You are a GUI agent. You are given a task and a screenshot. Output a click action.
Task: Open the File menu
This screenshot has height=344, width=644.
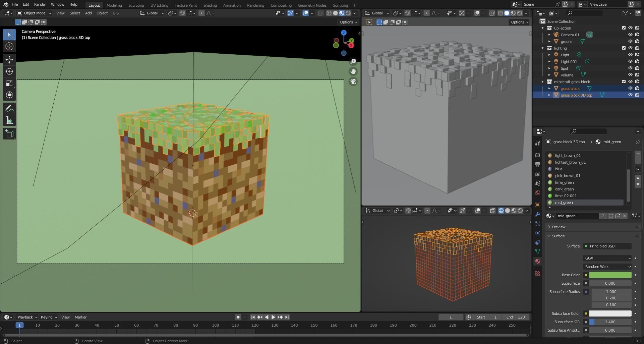pos(15,4)
